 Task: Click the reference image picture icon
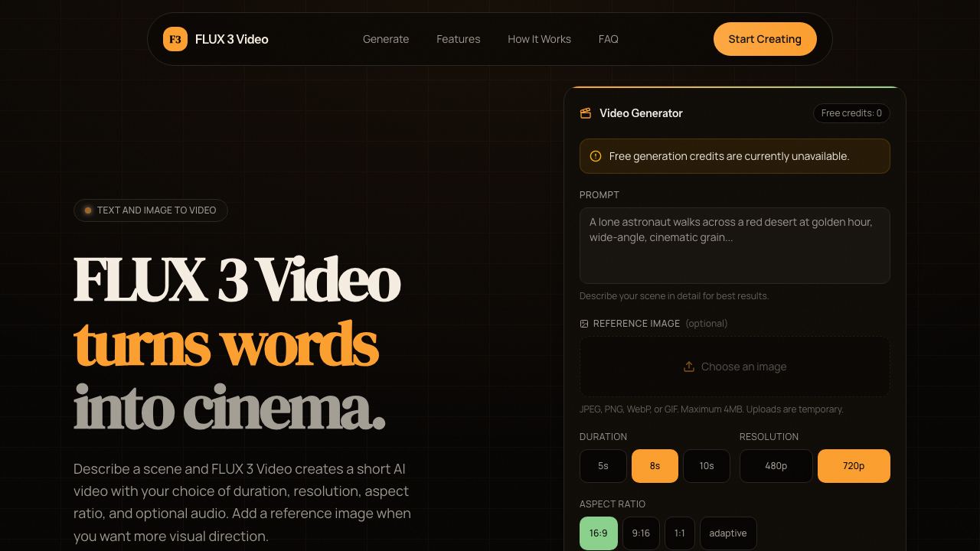pyautogui.click(x=584, y=324)
